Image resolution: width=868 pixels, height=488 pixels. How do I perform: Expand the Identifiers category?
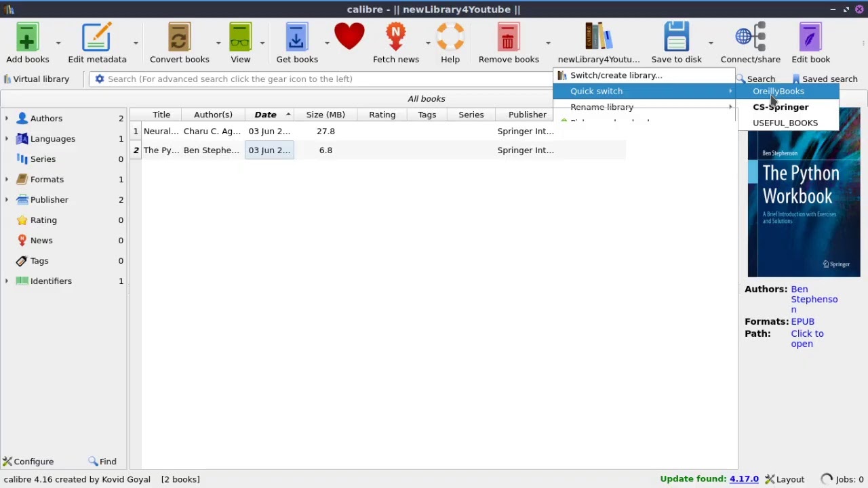click(x=7, y=281)
